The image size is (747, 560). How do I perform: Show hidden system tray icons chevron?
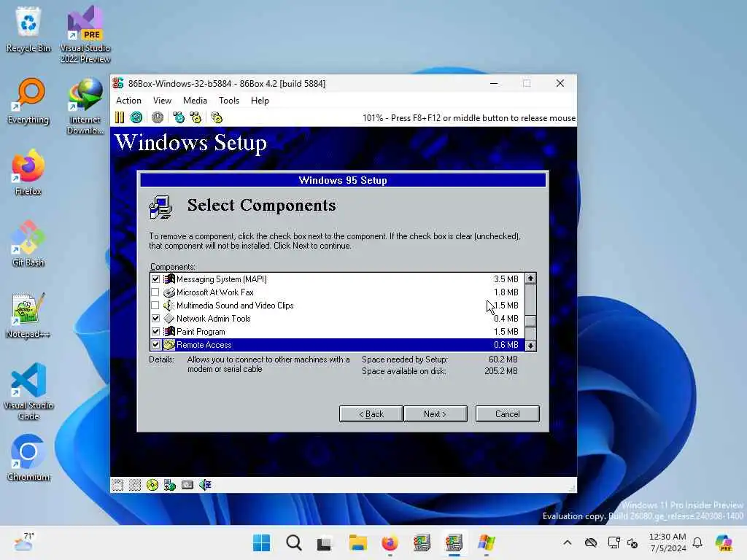[568, 542]
